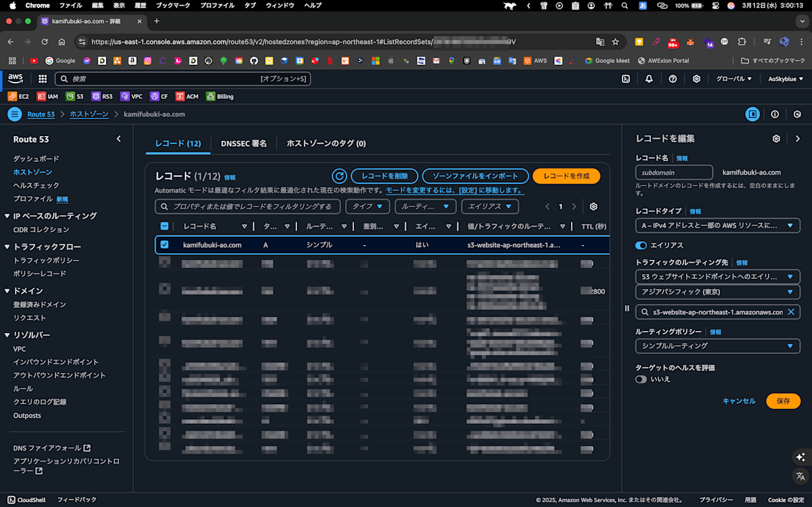Cancel editing with キャンセル link

pos(739,401)
